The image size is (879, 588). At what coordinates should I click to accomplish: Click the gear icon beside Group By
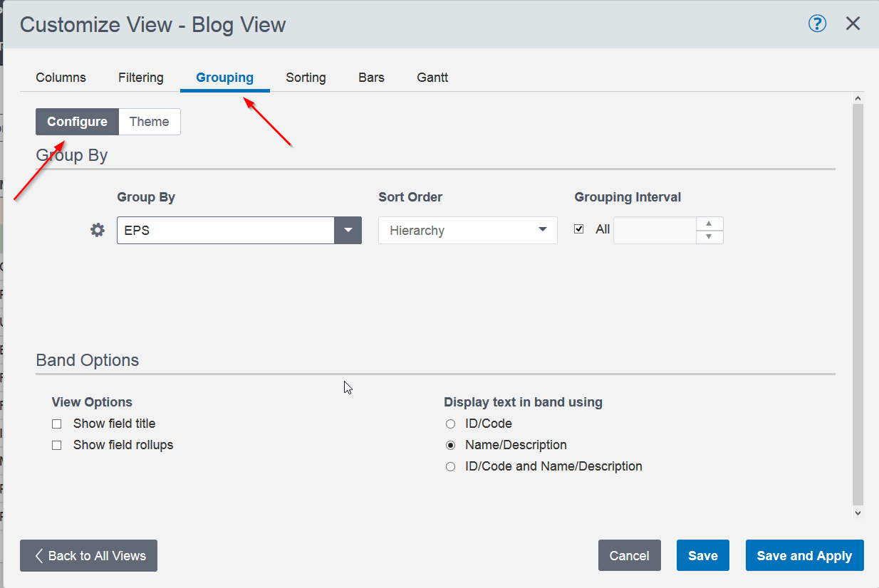[x=98, y=231]
